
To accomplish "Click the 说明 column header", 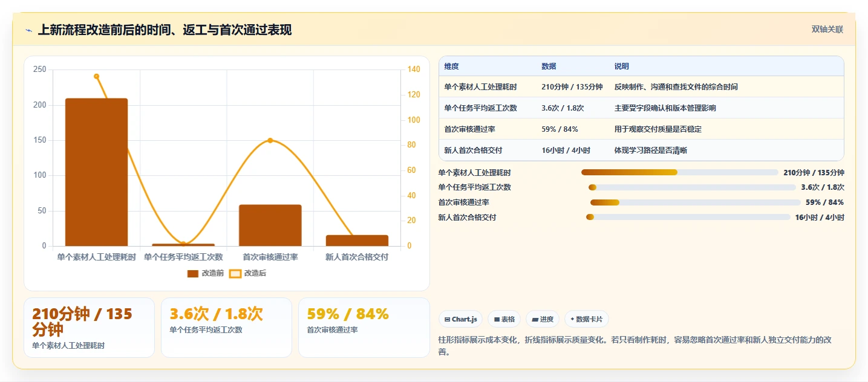I will click(621, 66).
